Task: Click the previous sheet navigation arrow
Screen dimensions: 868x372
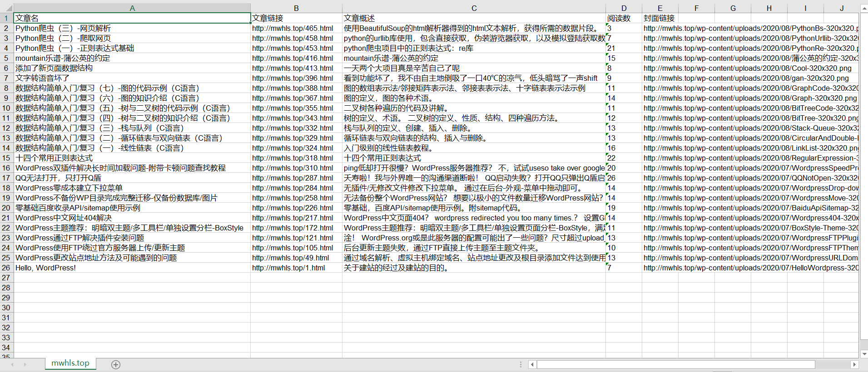Action: 12,364
